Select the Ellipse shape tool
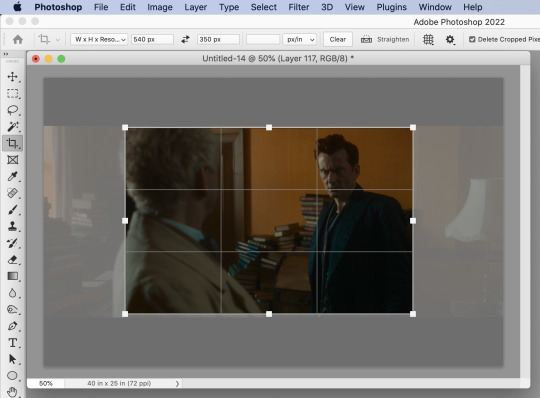This screenshot has height=398, width=540. pyautogui.click(x=13, y=376)
